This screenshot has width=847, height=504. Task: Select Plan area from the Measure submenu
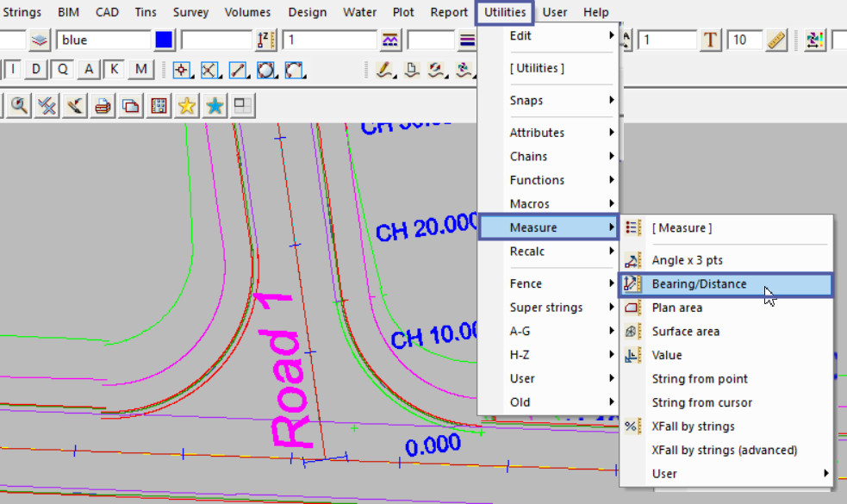676,308
